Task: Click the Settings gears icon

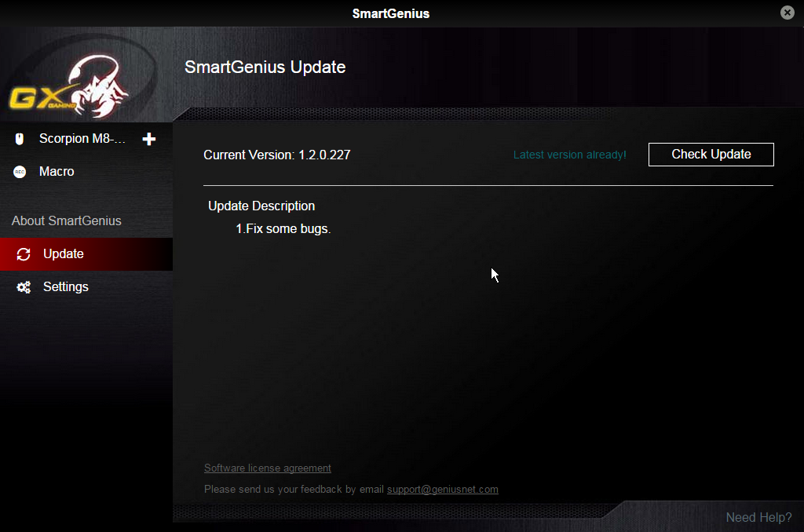Action: pos(24,287)
